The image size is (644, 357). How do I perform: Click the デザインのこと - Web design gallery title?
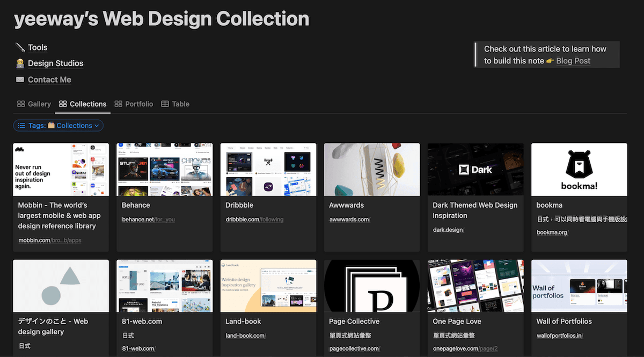(53, 326)
